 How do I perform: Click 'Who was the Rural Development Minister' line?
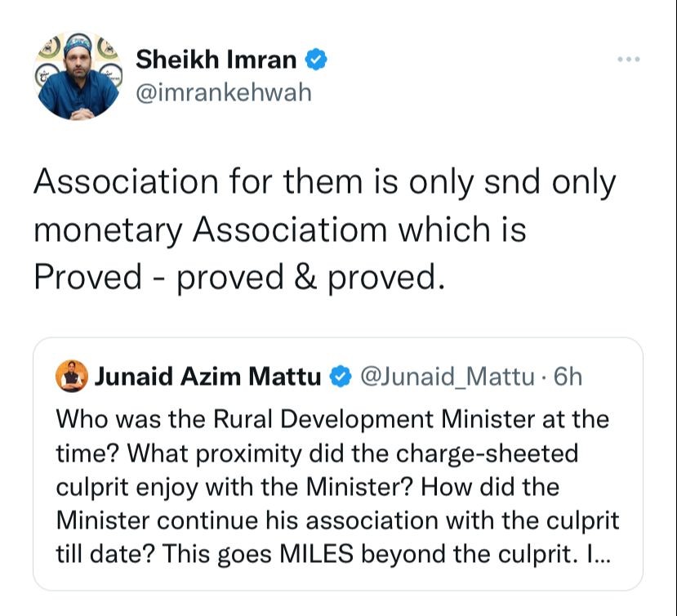(x=296, y=419)
